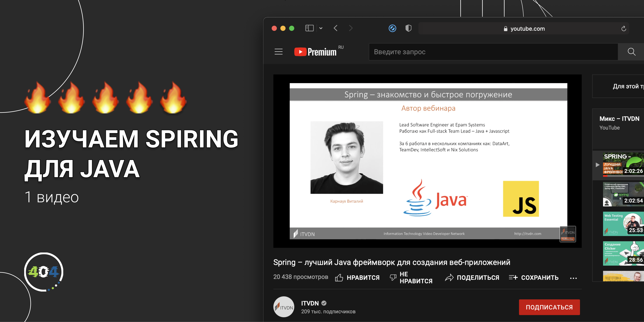
Task: Click the 404 round logo
Action: coord(44,272)
